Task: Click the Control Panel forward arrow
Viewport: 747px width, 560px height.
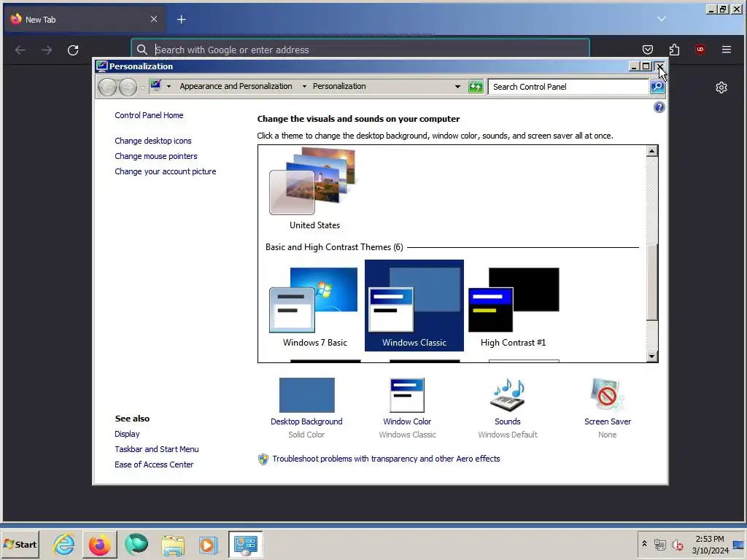Action: click(x=128, y=87)
